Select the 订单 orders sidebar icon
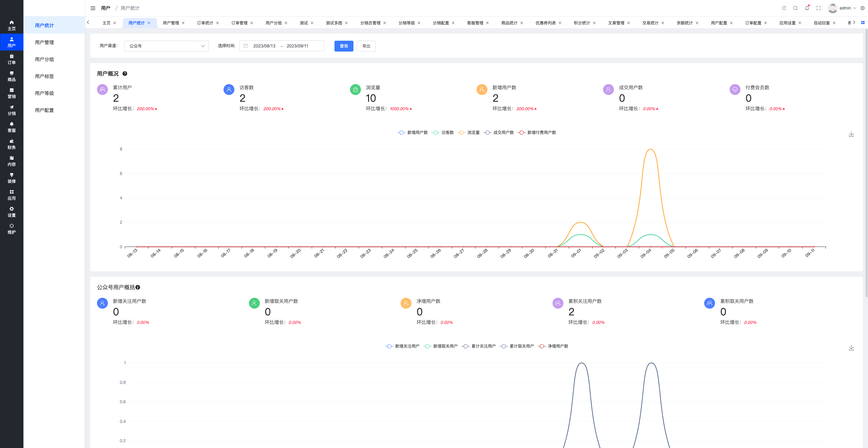The image size is (868, 448). click(x=12, y=59)
